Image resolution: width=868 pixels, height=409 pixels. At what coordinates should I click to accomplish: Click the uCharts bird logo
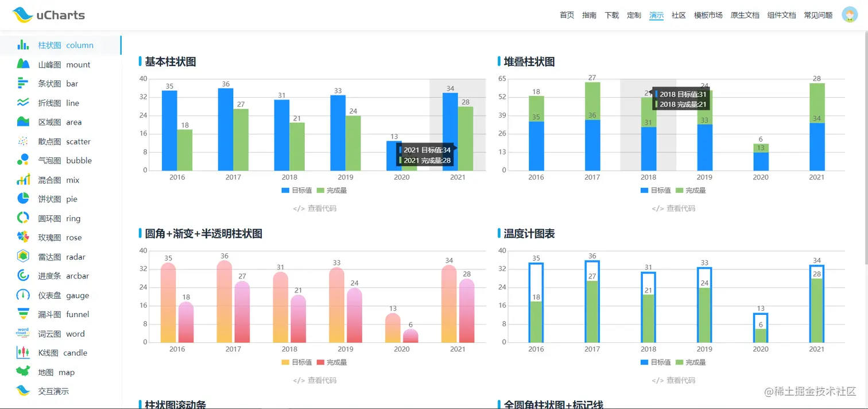tap(22, 15)
